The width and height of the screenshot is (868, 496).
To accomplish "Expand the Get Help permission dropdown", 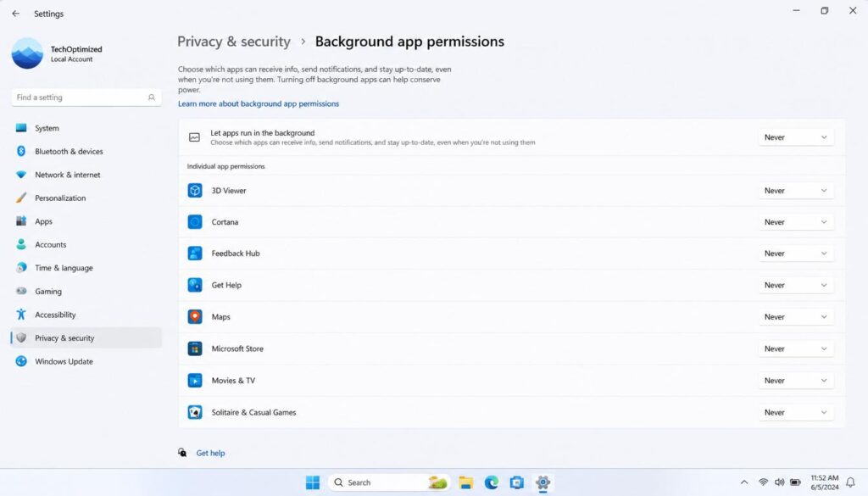I will click(x=795, y=285).
